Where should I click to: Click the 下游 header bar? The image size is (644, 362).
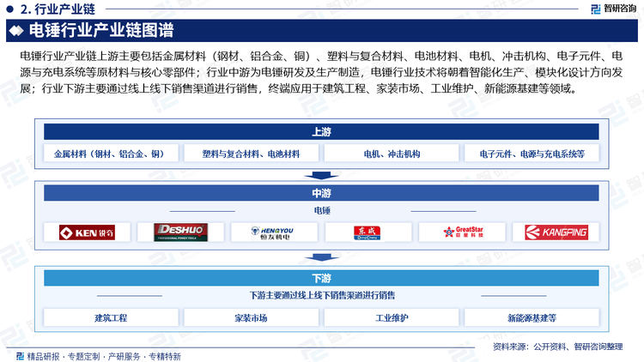pos(321,278)
